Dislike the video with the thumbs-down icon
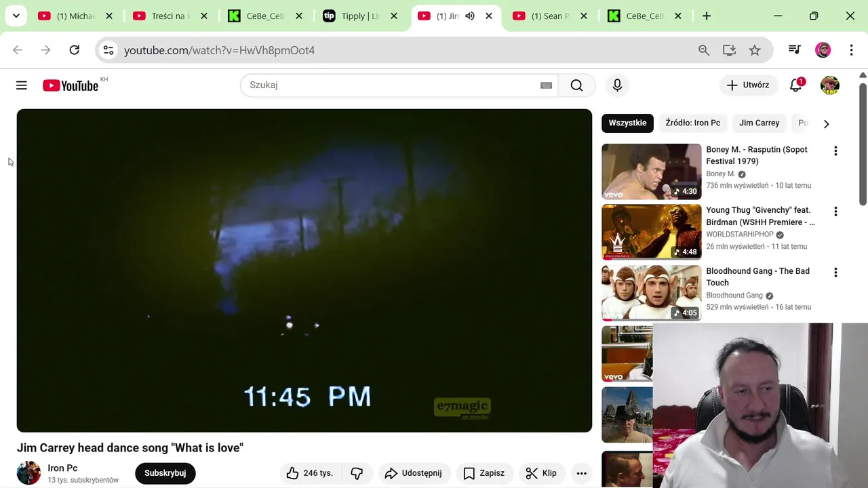Screen dimensions: 868x488 coord(357,473)
